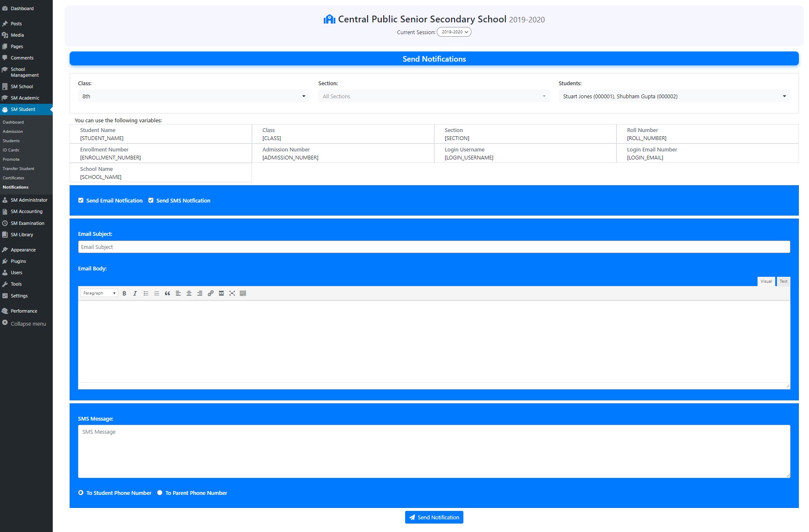The height and width of the screenshot is (532, 809).
Task: Click the [SCHOOL_NAME] variable text
Action: (x=101, y=177)
